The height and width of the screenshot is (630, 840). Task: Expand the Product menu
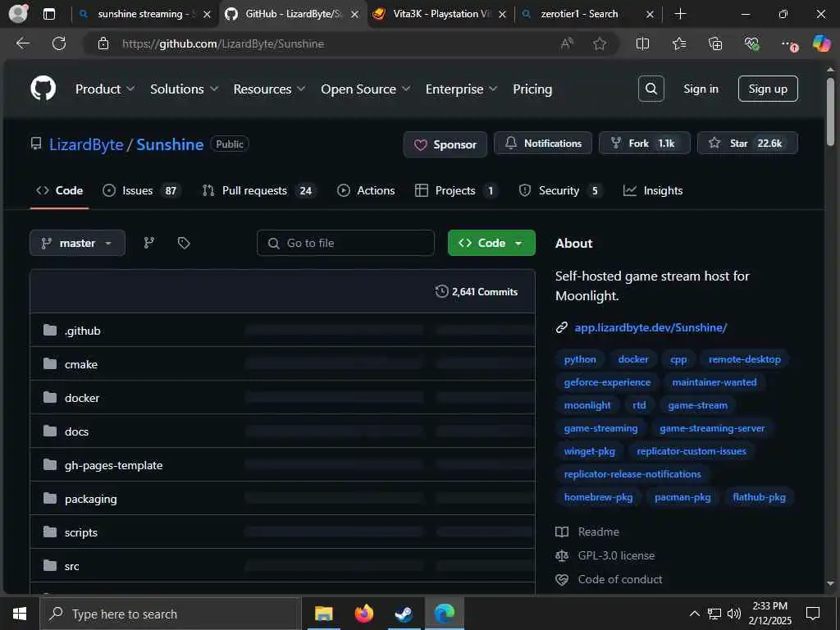point(105,89)
